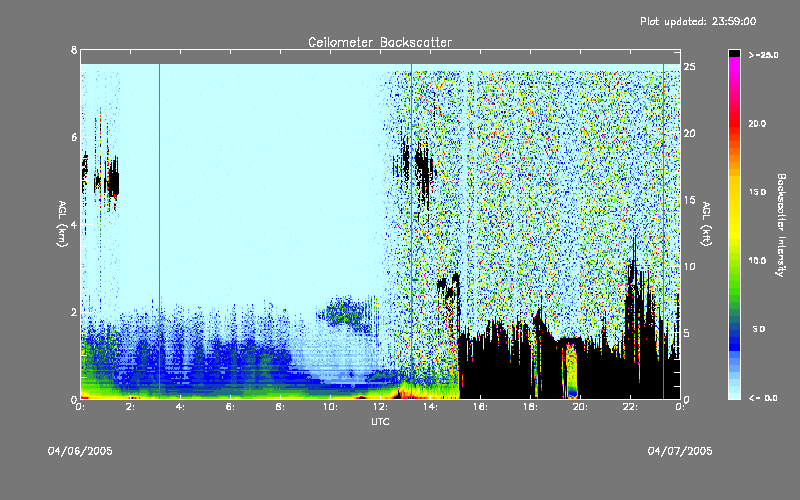Click the "12:" hour tick on the UTC axis
This screenshot has width=800, height=500.
click(380, 407)
